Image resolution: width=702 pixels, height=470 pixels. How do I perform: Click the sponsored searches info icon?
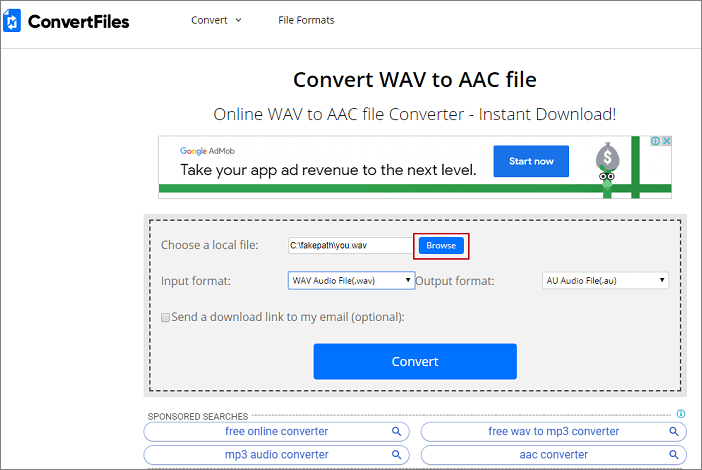coord(681,414)
